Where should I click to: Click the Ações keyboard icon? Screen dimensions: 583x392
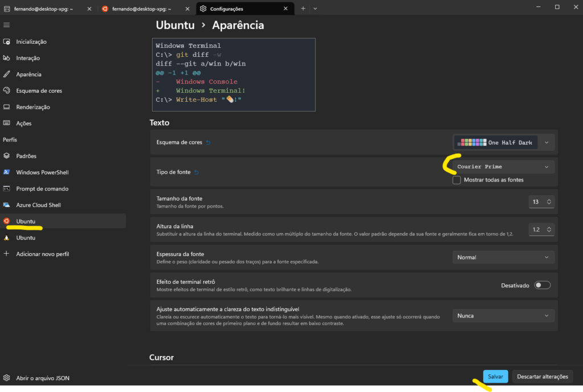click(7, 123)
